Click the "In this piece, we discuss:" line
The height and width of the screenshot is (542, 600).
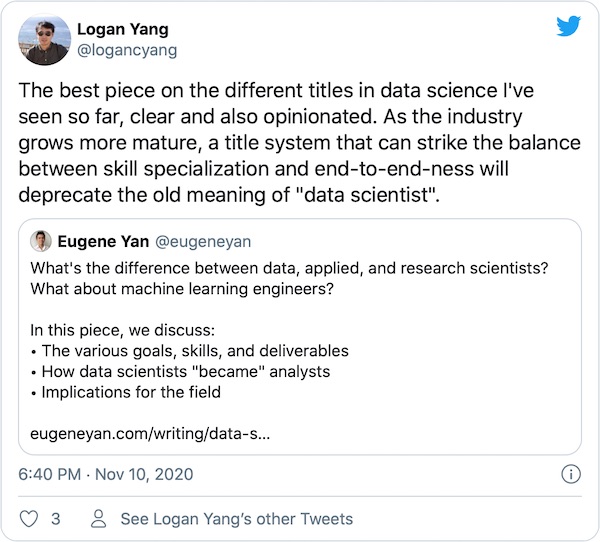pyautogui.click(x=130, y=330)
